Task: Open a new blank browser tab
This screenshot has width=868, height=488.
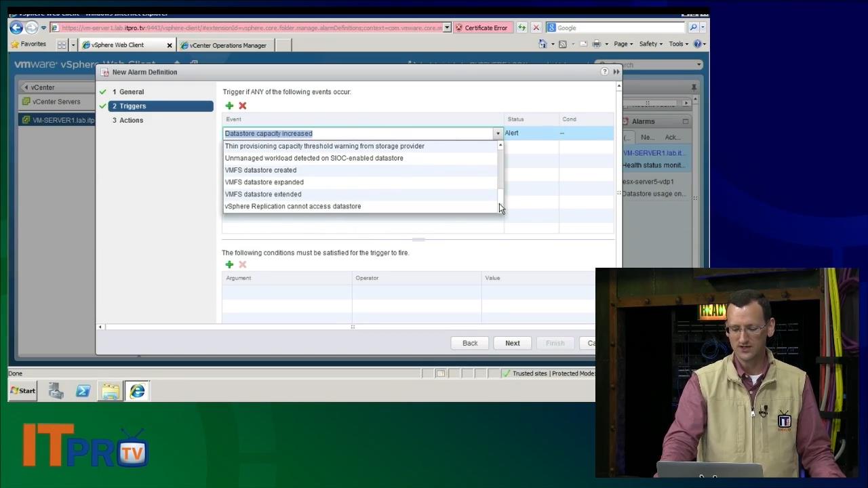Action: click(283, 45)
